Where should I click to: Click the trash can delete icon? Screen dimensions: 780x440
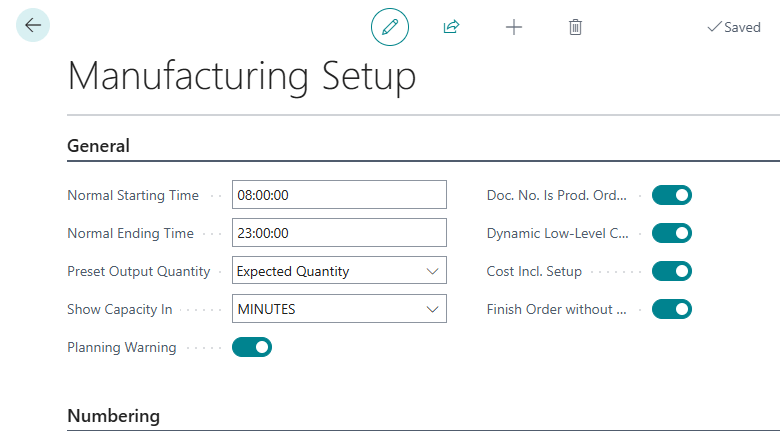tap(575, 27)
